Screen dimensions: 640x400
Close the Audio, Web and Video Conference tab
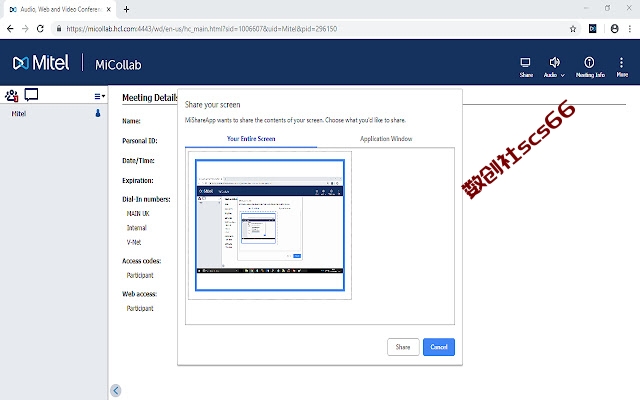click(x=109, y=9)
